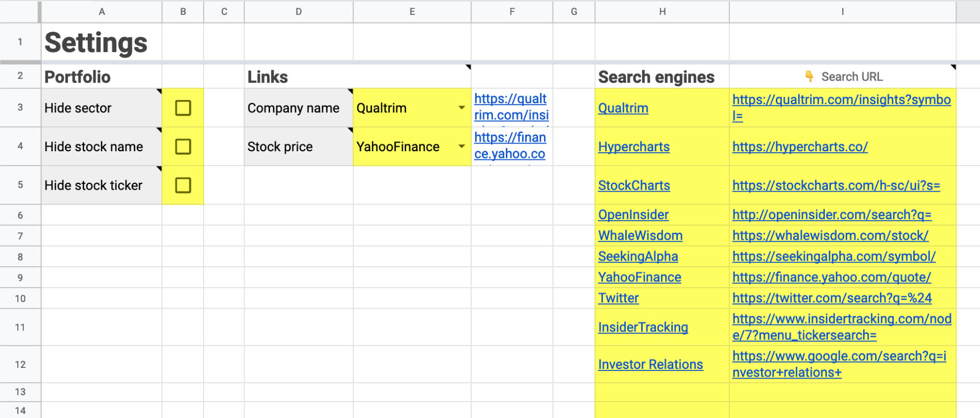Select the Stock price label cell
980x418 pixels.
click(299, 147)
